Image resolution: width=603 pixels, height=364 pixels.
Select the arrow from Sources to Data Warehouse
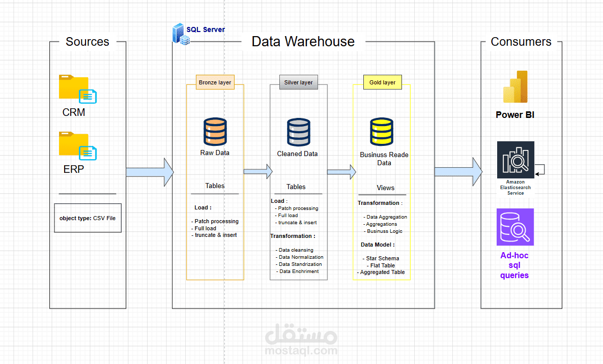[150, 172]
